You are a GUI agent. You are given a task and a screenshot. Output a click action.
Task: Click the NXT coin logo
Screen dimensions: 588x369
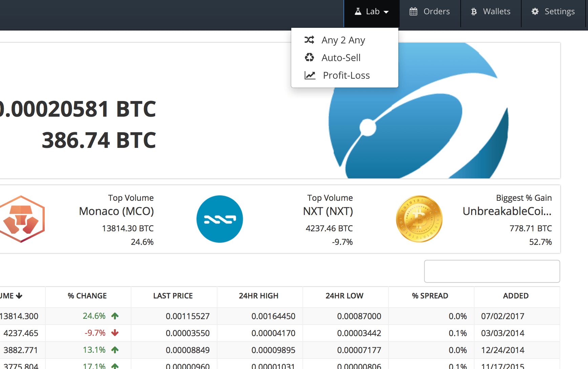pyautogui.click(x=219, y=219)
